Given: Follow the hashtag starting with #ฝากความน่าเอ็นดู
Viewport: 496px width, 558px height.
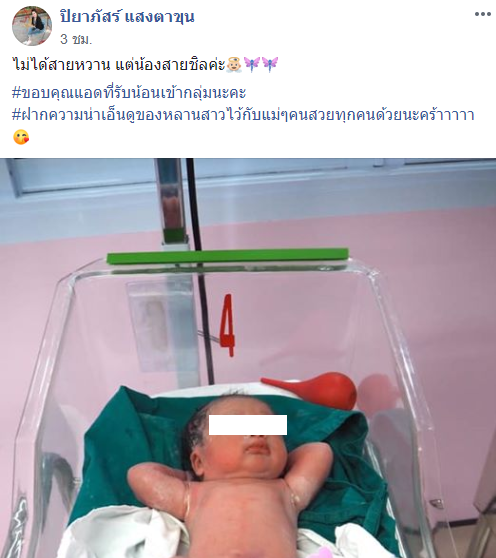Looking at the screenshot, I should click(x=243, y=115).
